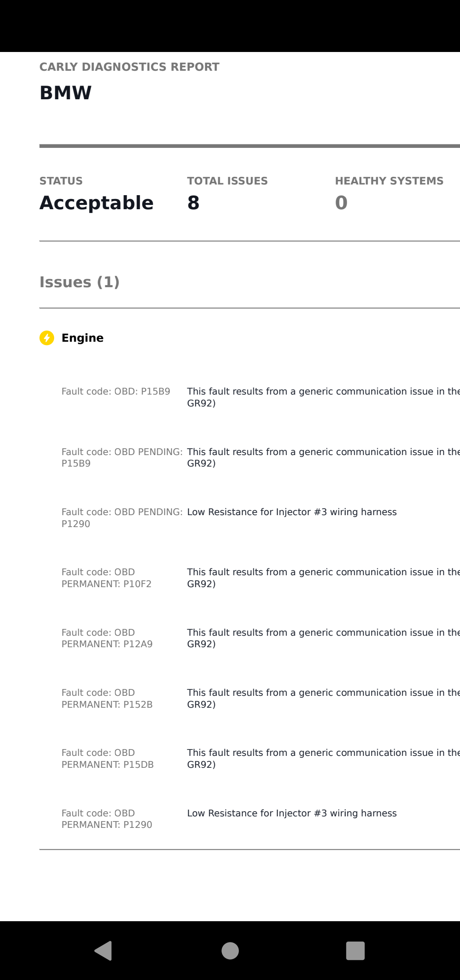
Task: Click the pending Injector #3 low resistance description
Action: point(292,512)
